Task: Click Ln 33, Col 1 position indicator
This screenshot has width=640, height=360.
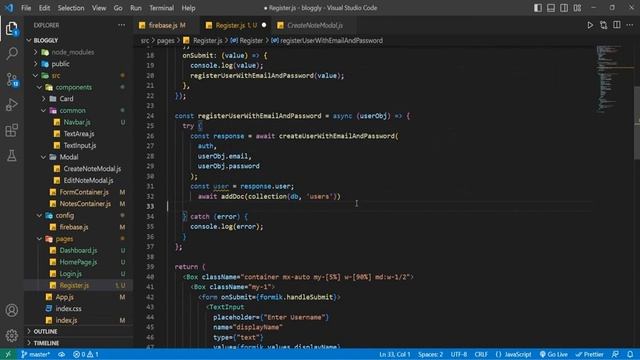Action: (x=395, y=354)
